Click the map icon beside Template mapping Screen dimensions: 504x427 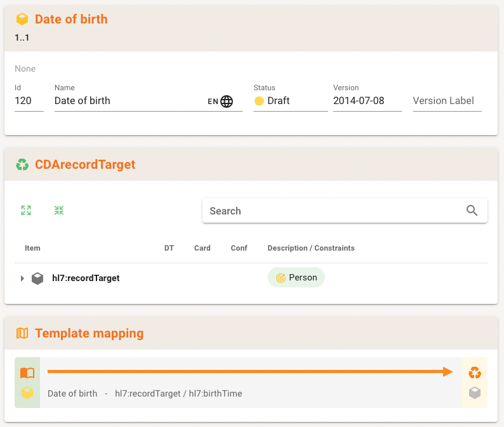(x=22, y=333)
